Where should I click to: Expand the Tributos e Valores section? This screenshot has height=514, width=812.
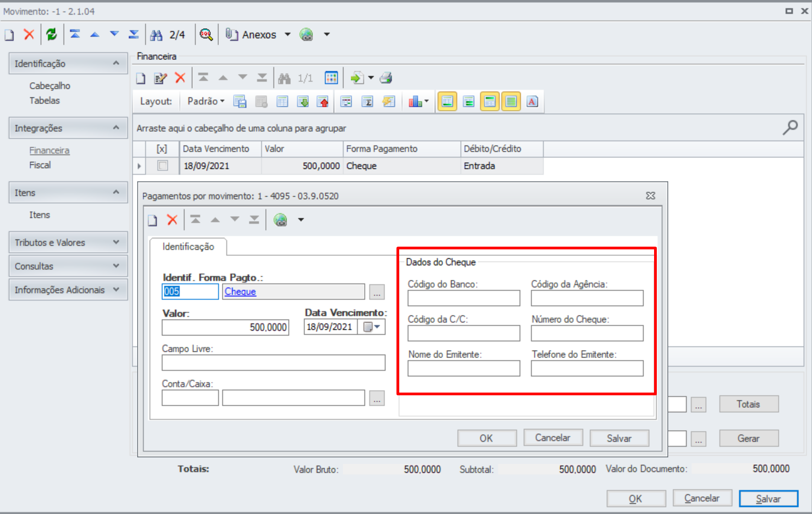point(68,242)
